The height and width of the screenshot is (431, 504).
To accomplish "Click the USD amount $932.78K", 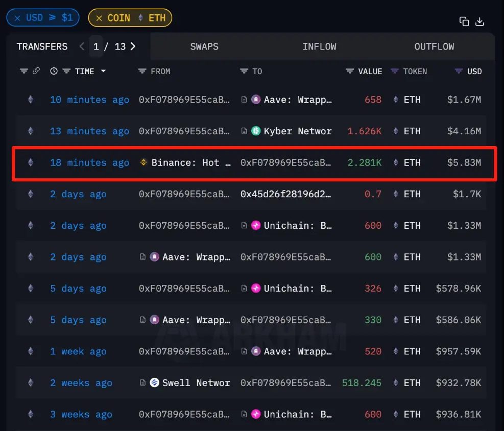I will 459,383.
